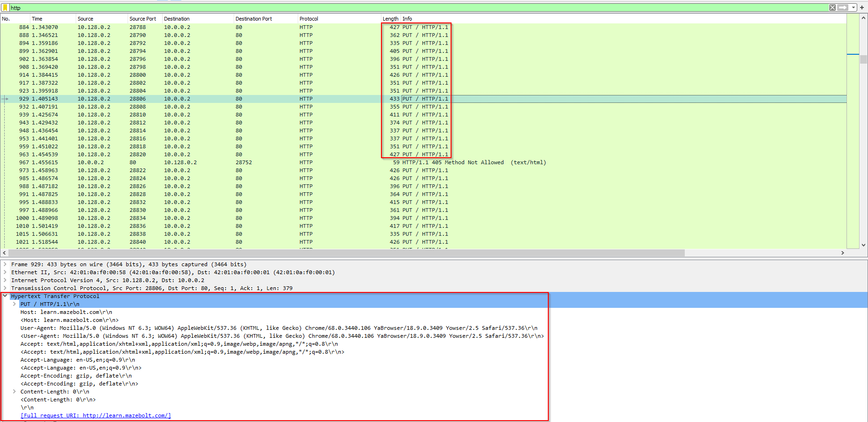The width and height of the screenshot is (868, 422).
Task: Apply the display filter with the arrow icon
Action: pos(842,7)
